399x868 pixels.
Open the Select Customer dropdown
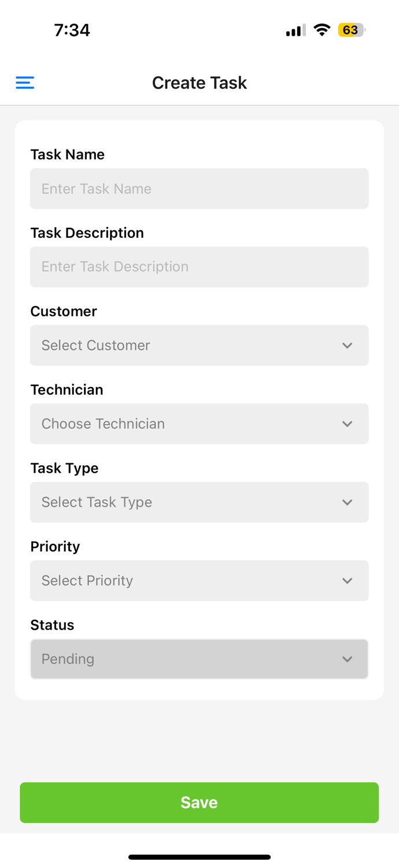(185, 345)
